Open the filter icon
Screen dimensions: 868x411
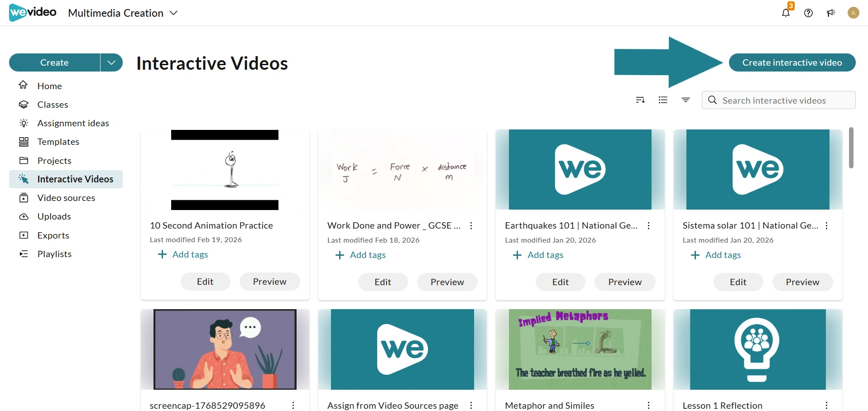pos(686,100)
